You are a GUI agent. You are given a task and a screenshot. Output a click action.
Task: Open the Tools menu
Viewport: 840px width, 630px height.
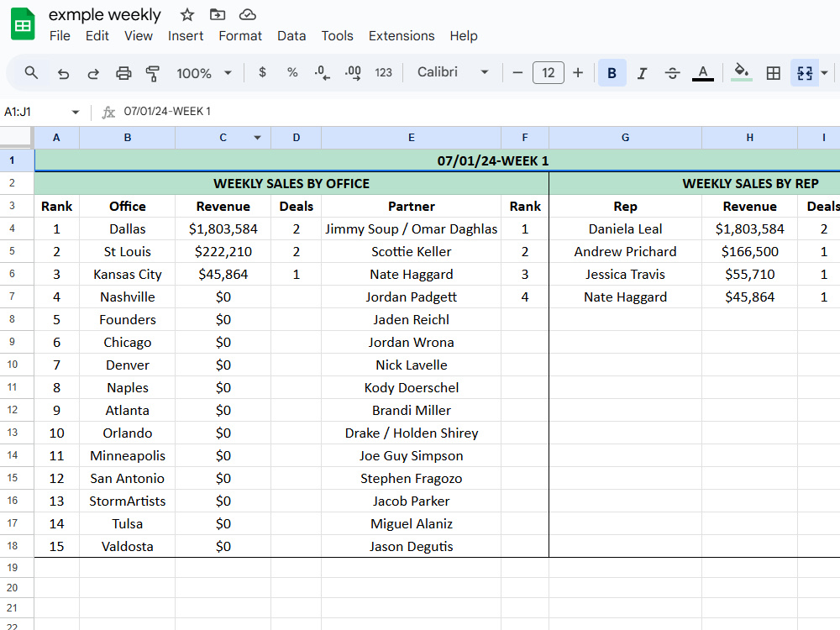[x=337, y=36]
